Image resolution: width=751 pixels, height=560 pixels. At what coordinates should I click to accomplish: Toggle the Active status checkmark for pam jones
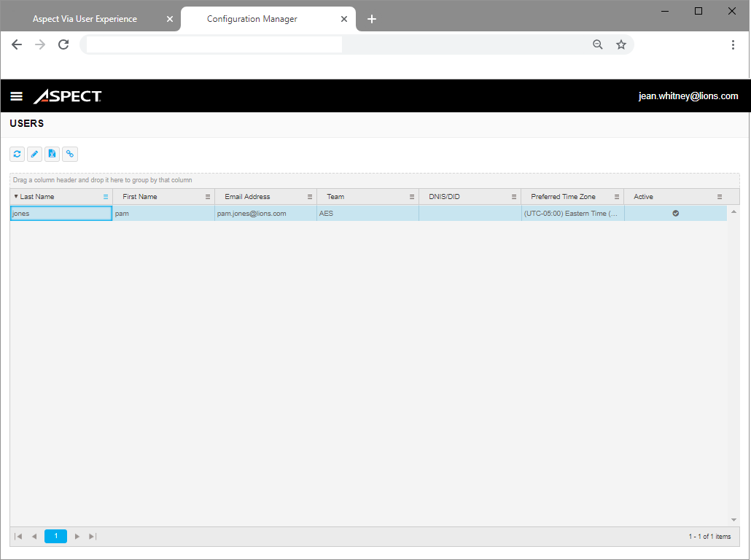[675, 213]
